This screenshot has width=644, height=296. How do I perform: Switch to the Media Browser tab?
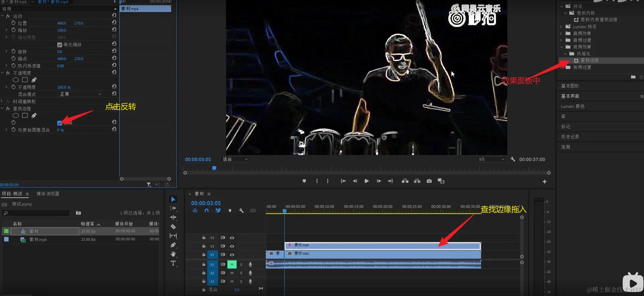(48, 194)
